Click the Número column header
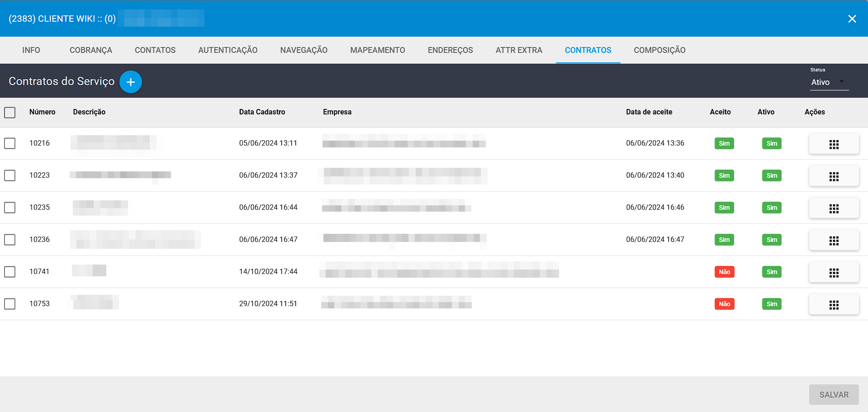868x412 pixels. pos(43,112)
